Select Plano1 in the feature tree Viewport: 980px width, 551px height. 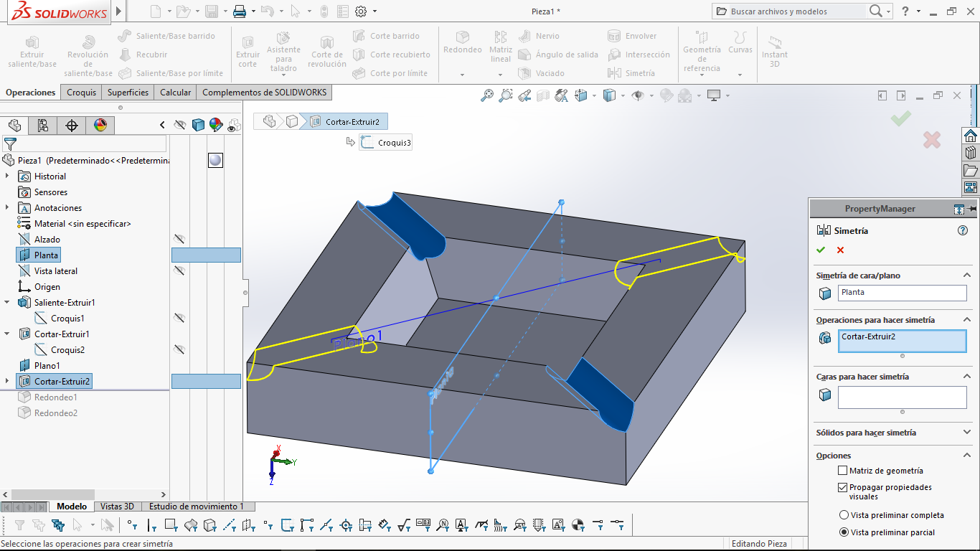pos(39,365)
